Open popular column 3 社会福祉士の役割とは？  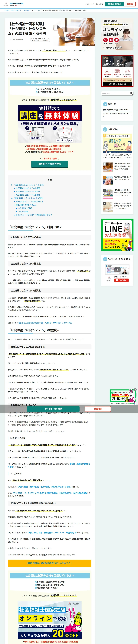pos(117,181)
